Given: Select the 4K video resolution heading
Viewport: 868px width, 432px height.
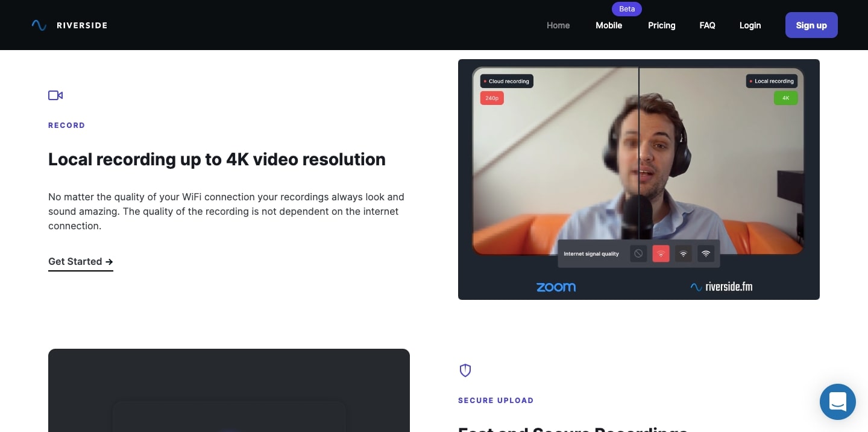Looking at the screenshot, I should 217,159.
